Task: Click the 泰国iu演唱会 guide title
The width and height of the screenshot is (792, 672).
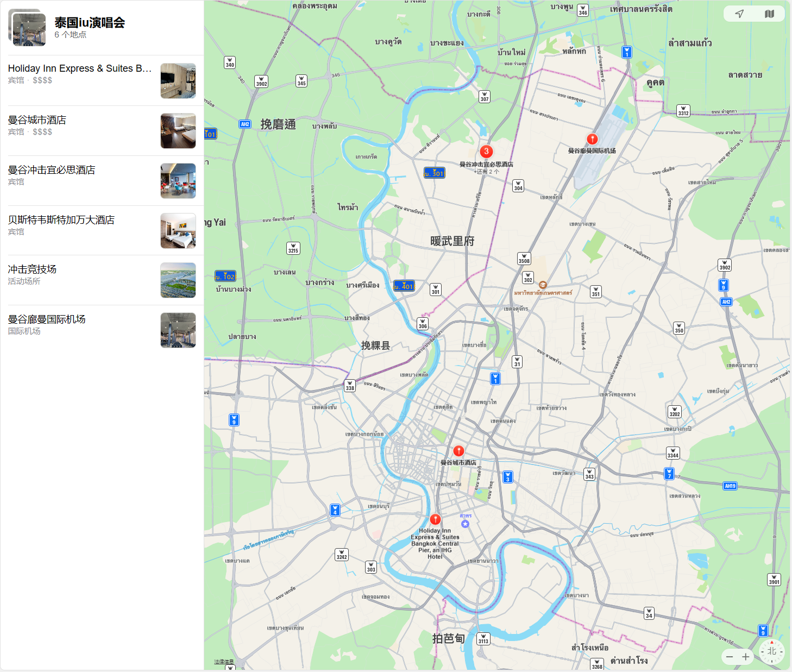Action: pyautogui.click(x=90, y=23)
